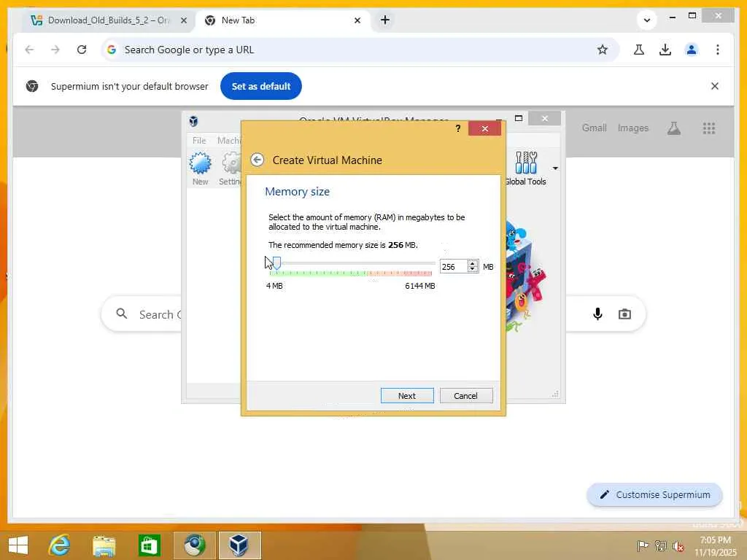Click Set as default button
Screen dimensions: 747x560
click(x=261, y=86)
